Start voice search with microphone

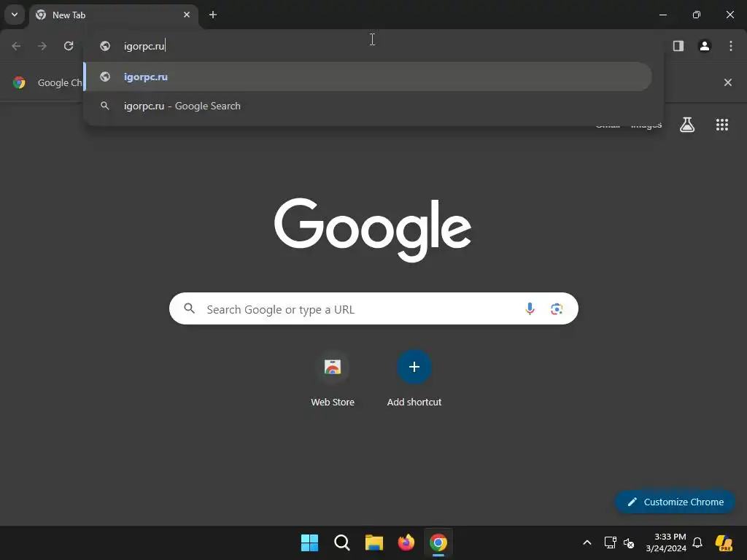(530, 308)
